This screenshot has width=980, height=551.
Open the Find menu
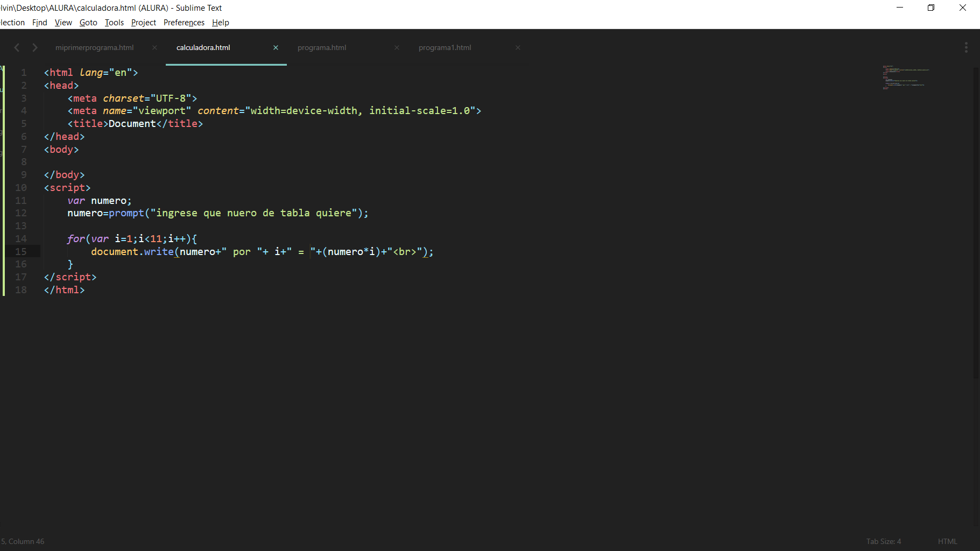[40, 23]
